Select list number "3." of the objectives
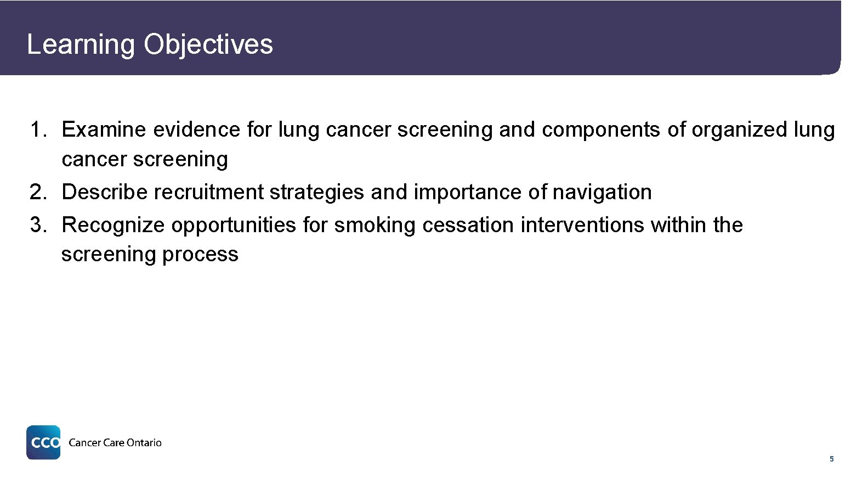 click(x=38, y=225)
